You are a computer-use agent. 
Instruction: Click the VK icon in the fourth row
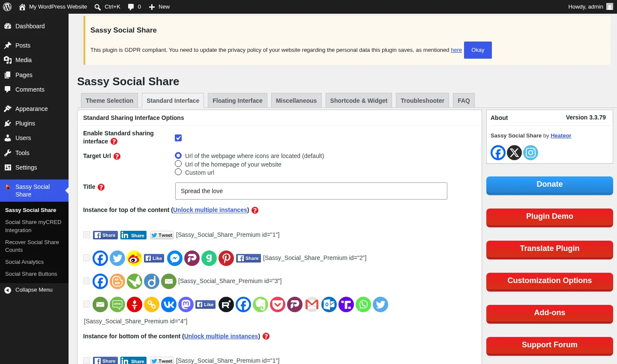click(169, 304)
